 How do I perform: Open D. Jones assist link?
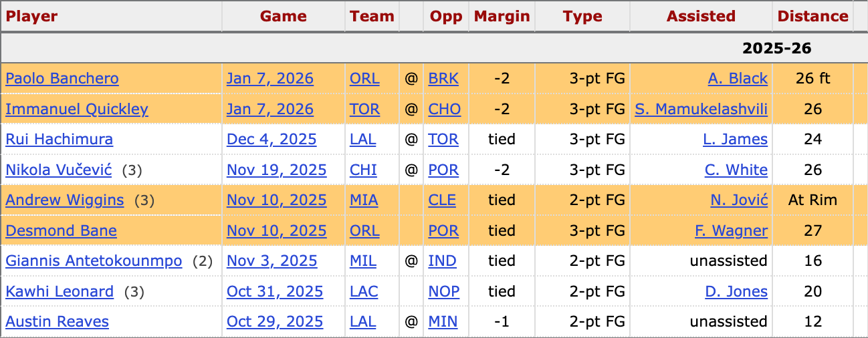736,292
